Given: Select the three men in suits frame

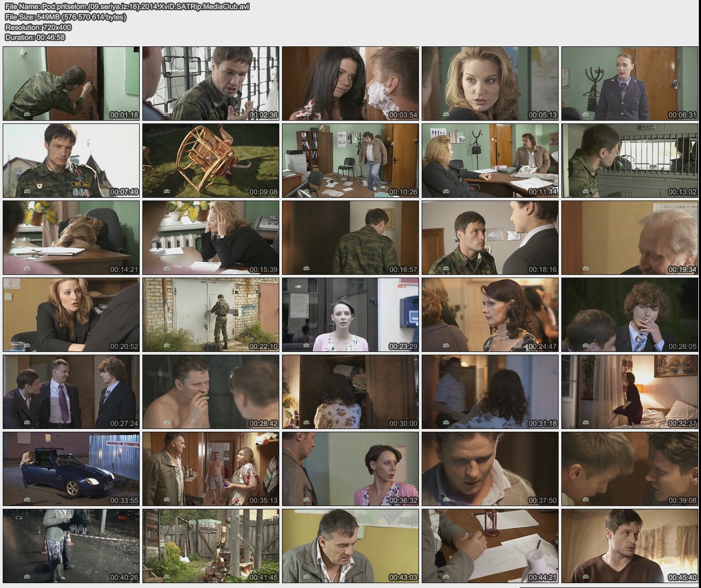Looking at the screenshot, I should pyautogui.click(x=71, y=392).
